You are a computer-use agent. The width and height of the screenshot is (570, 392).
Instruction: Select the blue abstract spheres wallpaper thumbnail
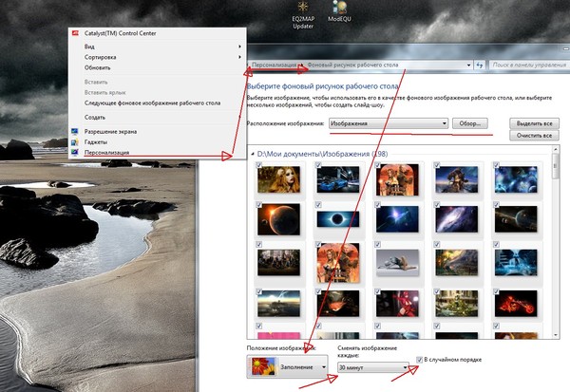click(516, 179)
